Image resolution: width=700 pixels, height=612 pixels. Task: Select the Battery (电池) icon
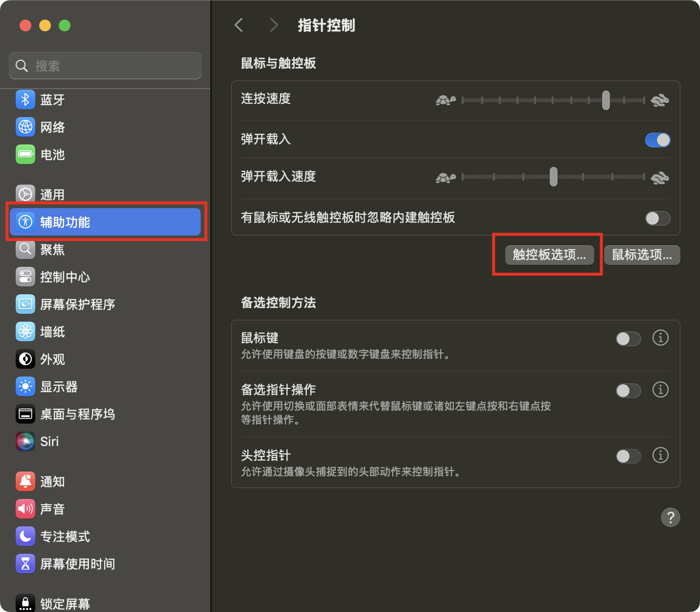[25, 155]
